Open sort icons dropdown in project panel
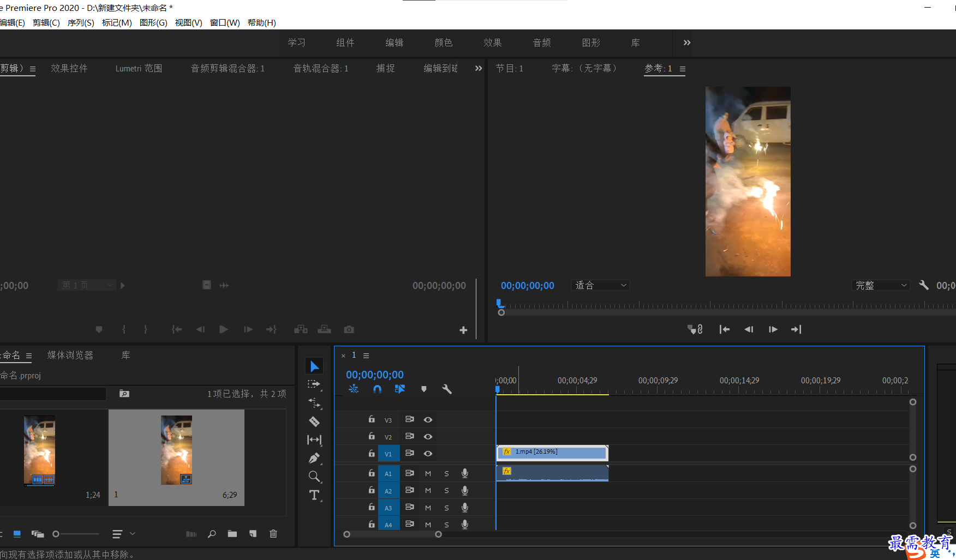Screen dimensions: 956x560 coord(124,534)
